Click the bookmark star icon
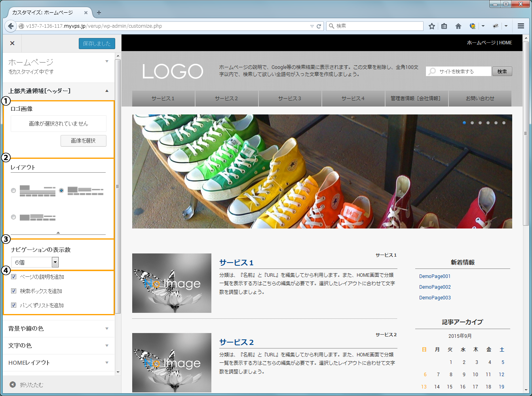This screenshot has width=532, height=396. [x=432, y=26]
